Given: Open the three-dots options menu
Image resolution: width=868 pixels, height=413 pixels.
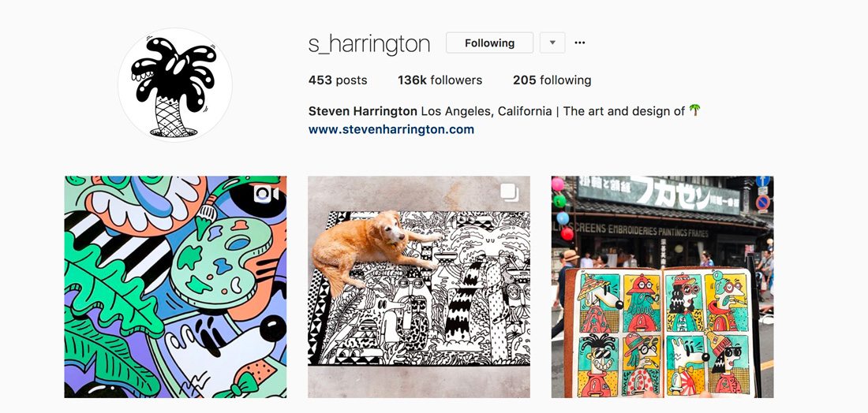Looking at the screenshot, I should [580, 43].
